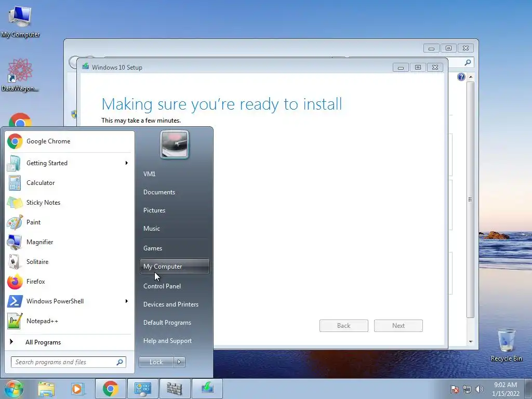532x399 pixels.
Task: Open Magnifier from the Start menu
Action: click(x=70, y=242)
